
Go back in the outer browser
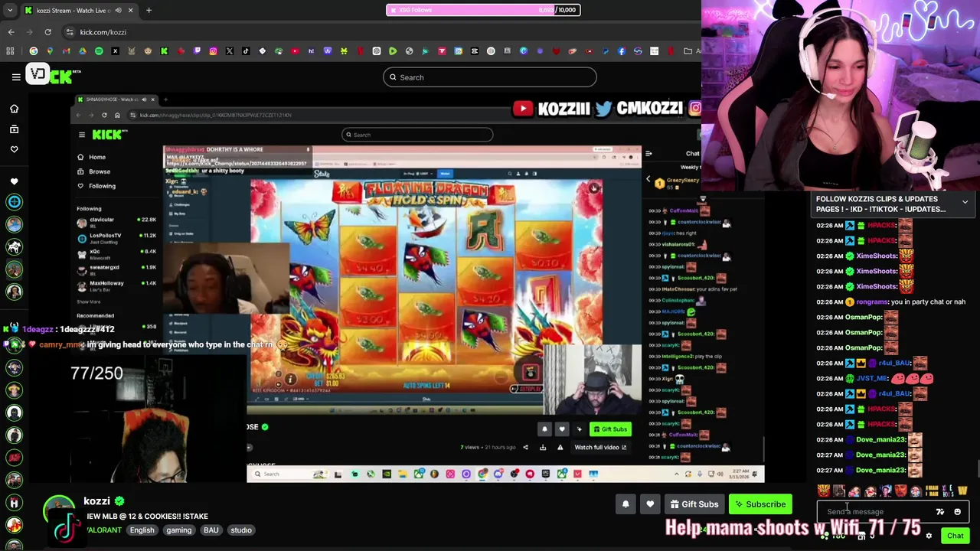[x=11, y=32]
